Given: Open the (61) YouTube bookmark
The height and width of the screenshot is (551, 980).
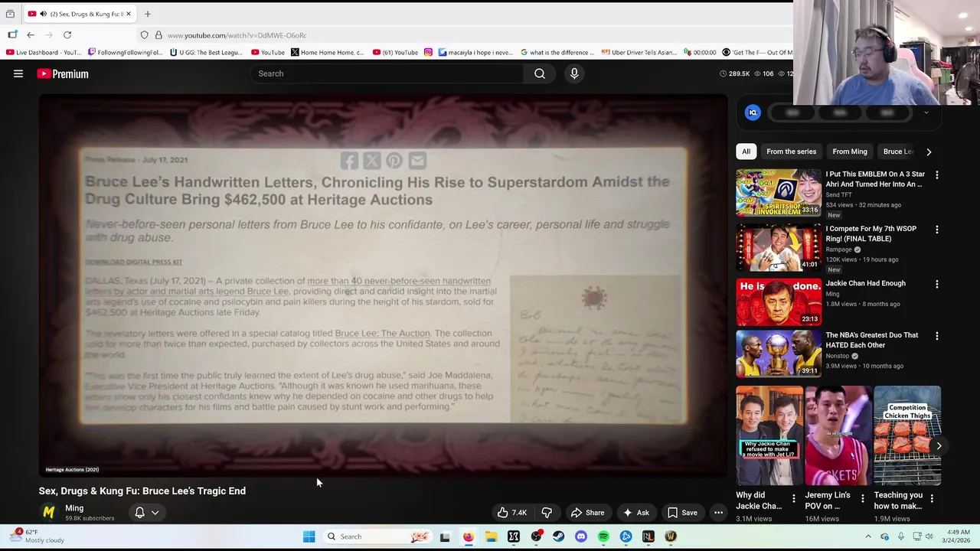Looking at the screenshot, I should pyautogui.click(x=395, y=52).
